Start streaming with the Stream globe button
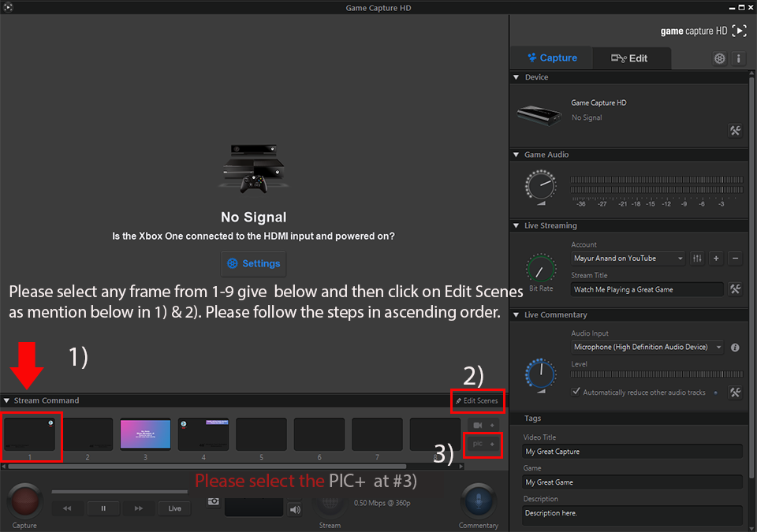Viewport: 757px width, 532px height. pos(330,504)
